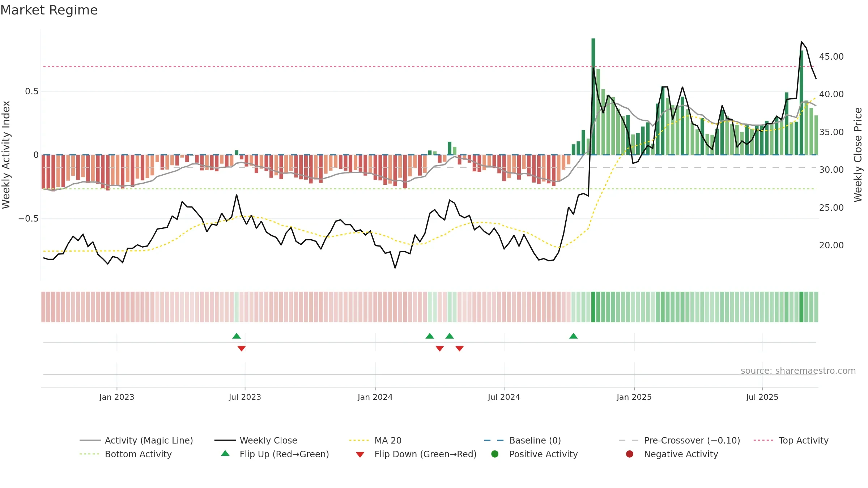Click the Weekly Close Price axis title

[858, 155]
